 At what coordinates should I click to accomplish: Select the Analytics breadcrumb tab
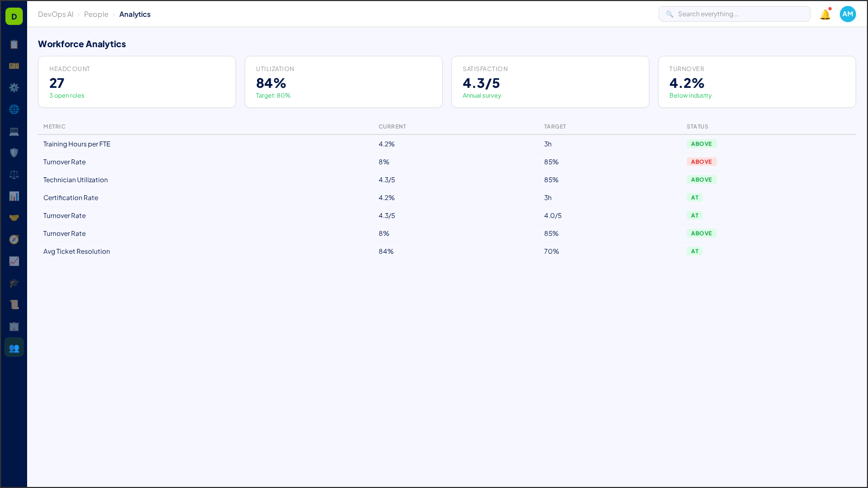click(x=135, y=14)
